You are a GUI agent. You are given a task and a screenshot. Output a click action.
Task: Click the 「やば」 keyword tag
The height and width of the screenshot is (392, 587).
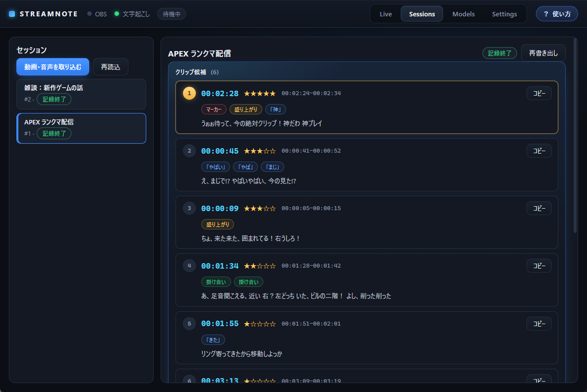tap(245, 167)
